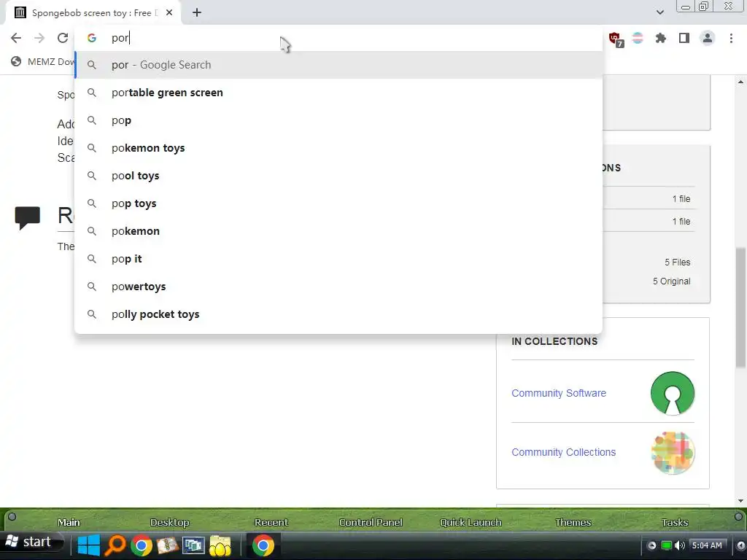This screenshot has height=560, width=747.
Task: Click the 5:04 AM clock
Action: [707, 545]
